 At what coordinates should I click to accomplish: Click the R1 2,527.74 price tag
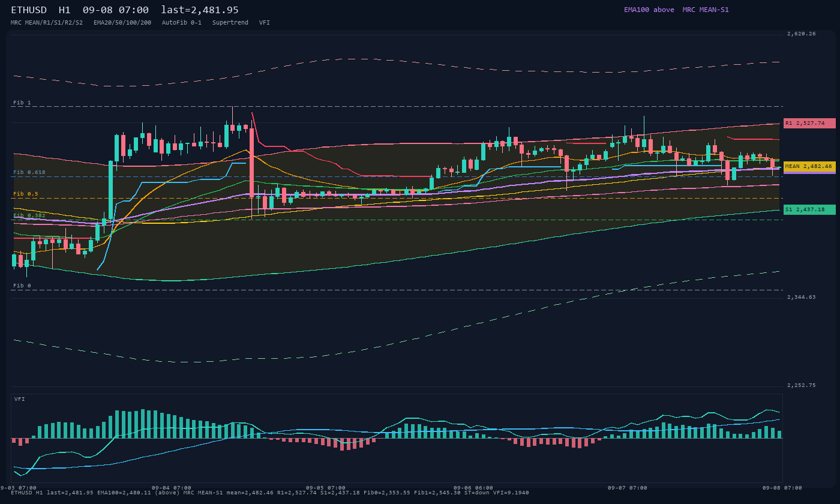click(809, 123)
